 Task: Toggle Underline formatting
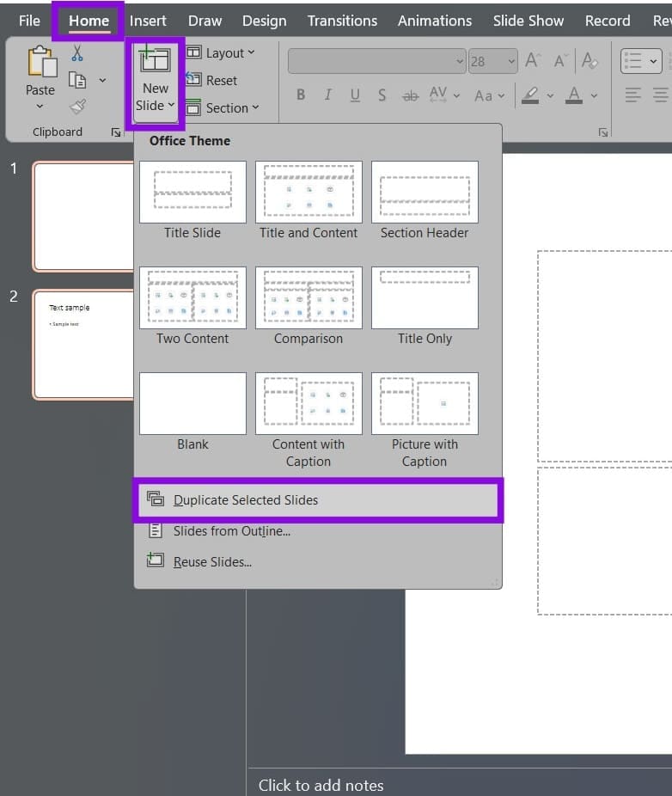[x=355, y=95]
